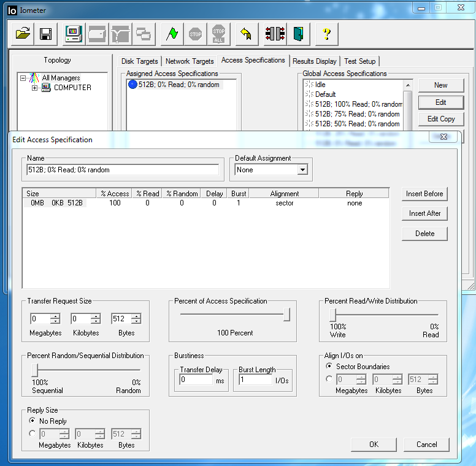Open Test Setup tab
This screenshot has height=466, width=476.
[359, 61]
